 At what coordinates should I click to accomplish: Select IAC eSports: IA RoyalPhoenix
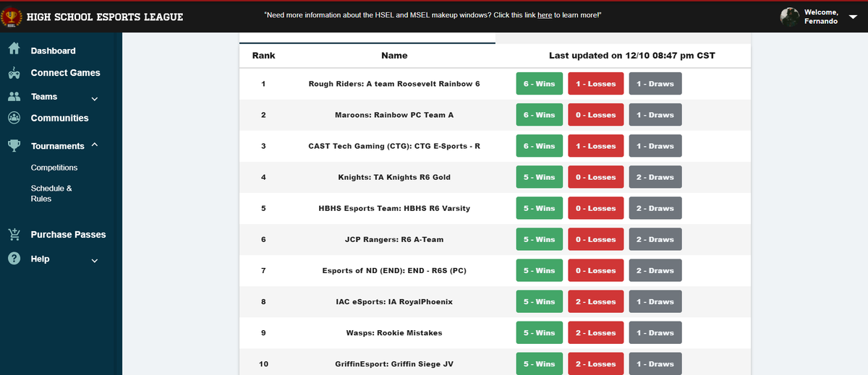tap(394, 301)
